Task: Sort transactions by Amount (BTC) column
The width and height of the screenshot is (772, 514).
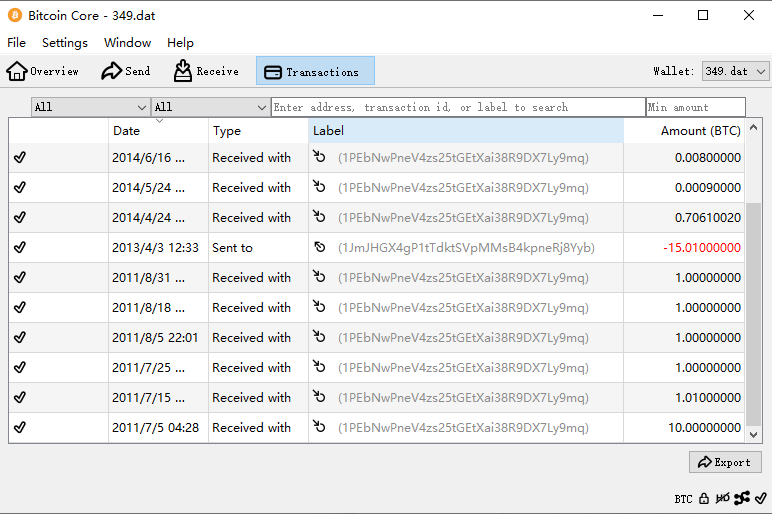Action: click(x=700, y=131)
